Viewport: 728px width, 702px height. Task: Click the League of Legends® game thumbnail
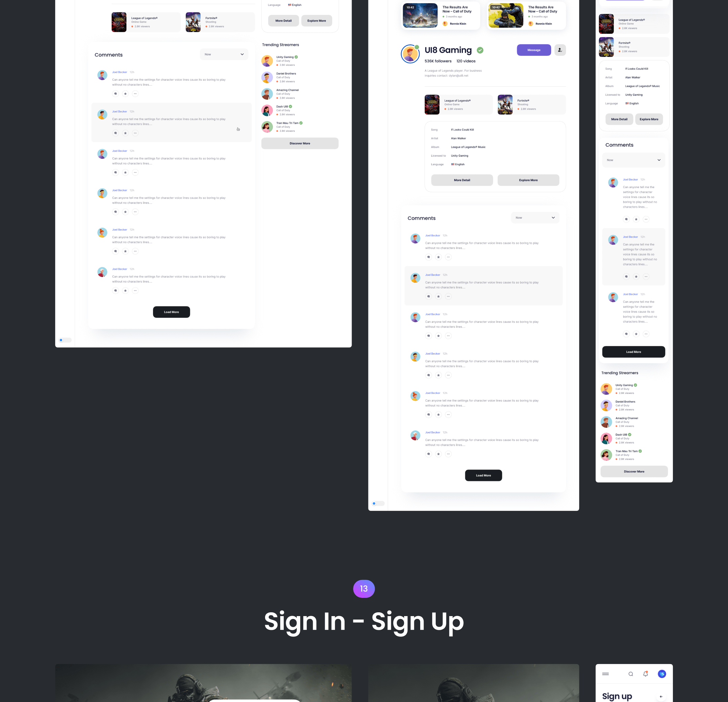120,23
